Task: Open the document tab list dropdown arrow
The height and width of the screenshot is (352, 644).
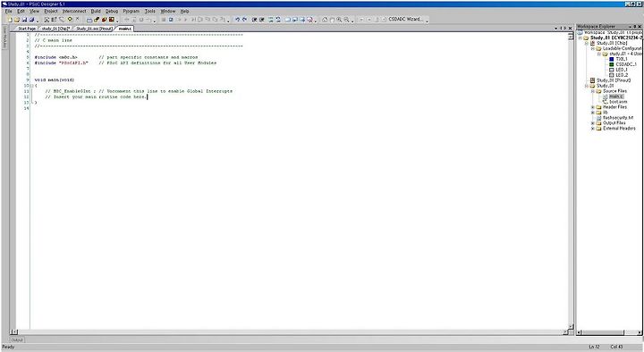Action: [x=555, y=29]
